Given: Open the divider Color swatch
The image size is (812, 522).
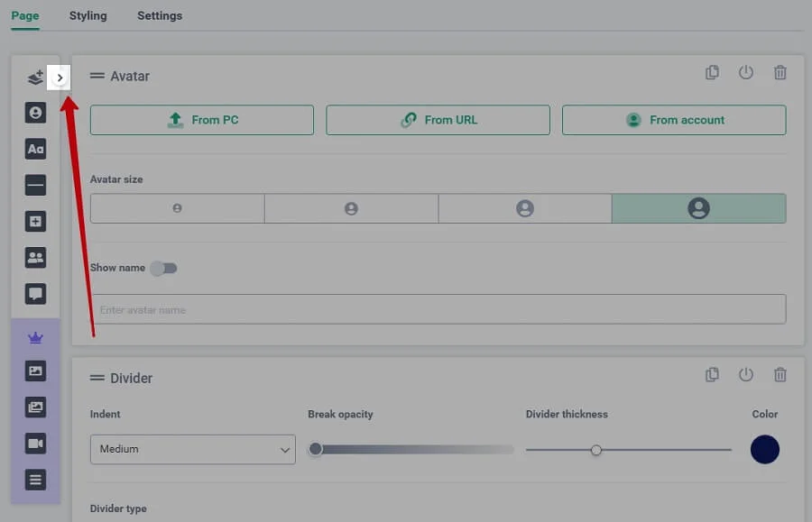Looking at the screenshot, I should coord(764,449).
